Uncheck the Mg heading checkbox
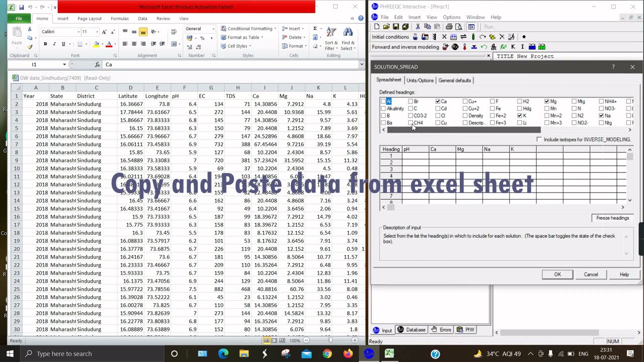Viewport: 644px width, 362px height. tap(547, 102)
